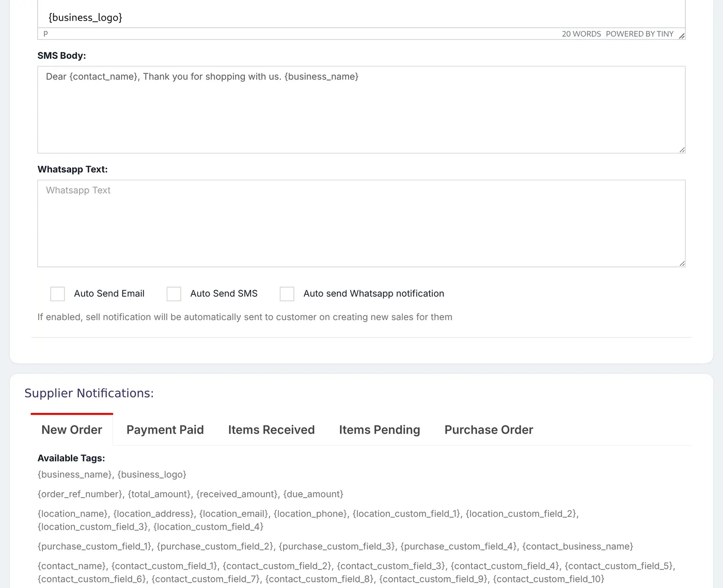Screen dimensions: 723x588
Task: Click the {purchase_custom_field_4} tag text
Action: click(x=459, y=546)
